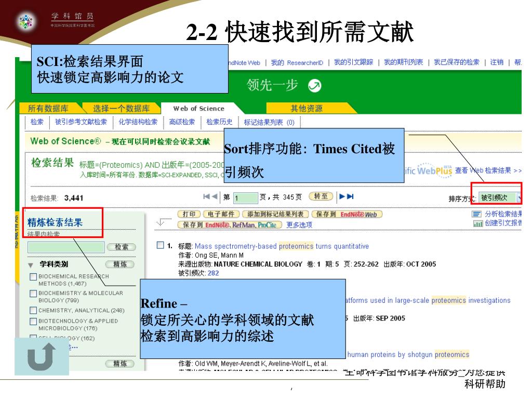
Task: Click author text Ong SE, Mann M
Action: [219, 255]
